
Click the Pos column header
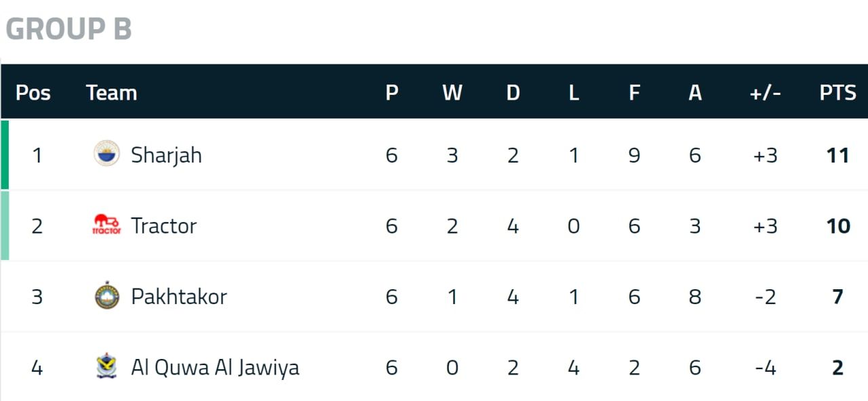click(x=33, y=92)
